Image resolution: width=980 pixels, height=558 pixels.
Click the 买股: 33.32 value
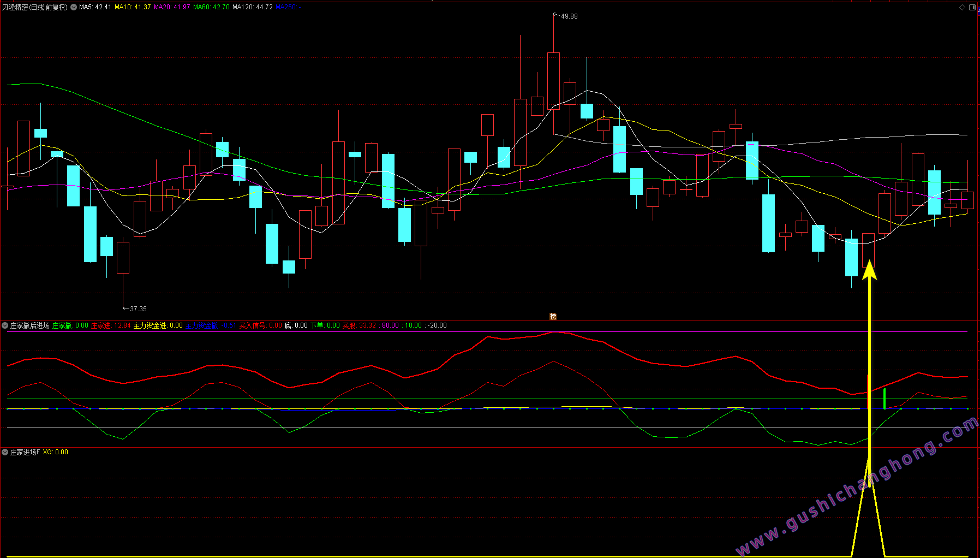coord(359,325)
